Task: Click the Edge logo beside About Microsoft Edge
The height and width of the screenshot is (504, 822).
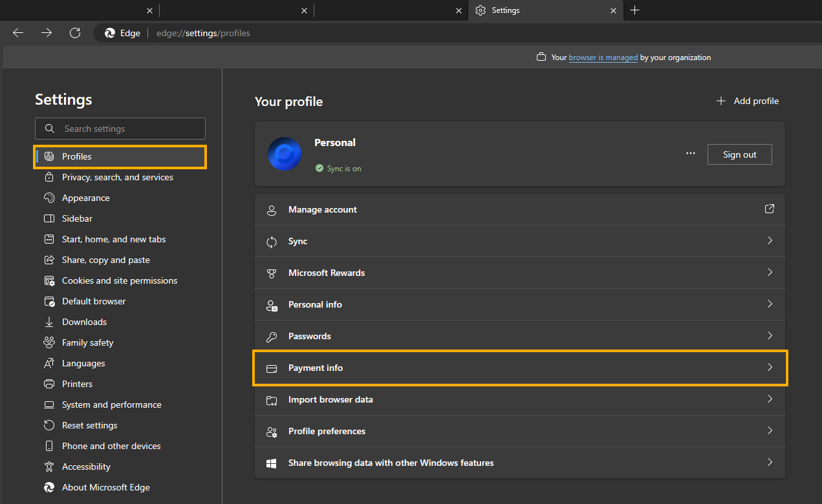Action: click(49, 487)
